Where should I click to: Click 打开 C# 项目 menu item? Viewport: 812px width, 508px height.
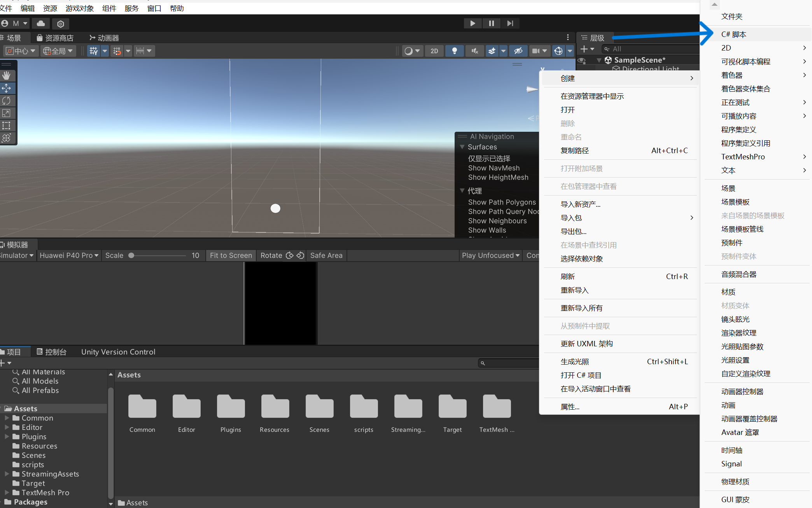click(x=619, y=375)
